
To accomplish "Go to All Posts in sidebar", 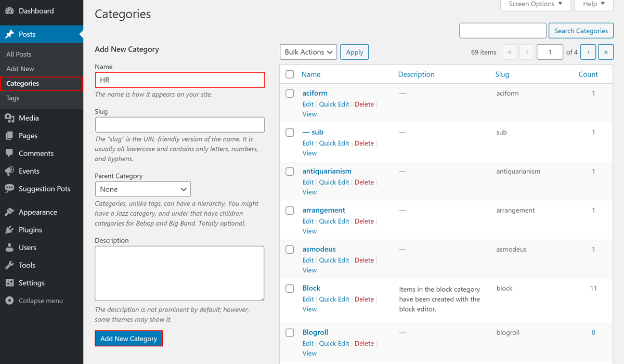I will (x=19, y=54).
